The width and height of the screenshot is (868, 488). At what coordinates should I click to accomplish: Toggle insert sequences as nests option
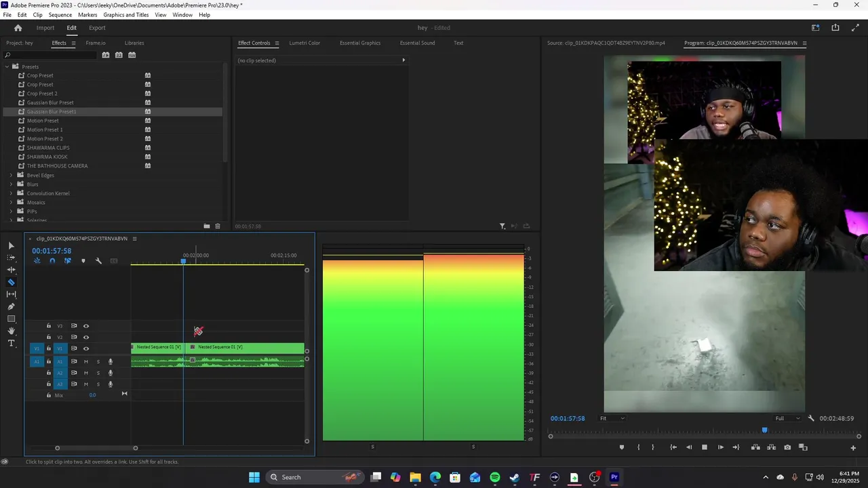click(37, 261)
